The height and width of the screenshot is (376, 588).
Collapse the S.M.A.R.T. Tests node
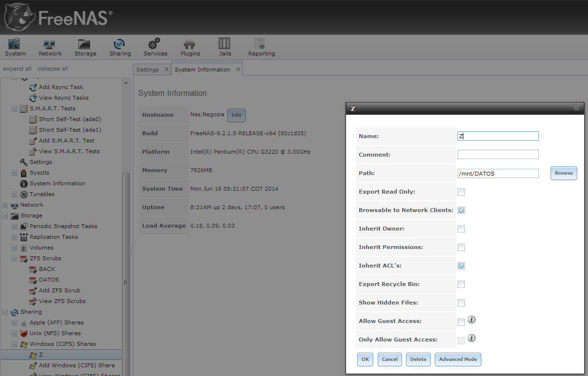[x=14, y=108]
